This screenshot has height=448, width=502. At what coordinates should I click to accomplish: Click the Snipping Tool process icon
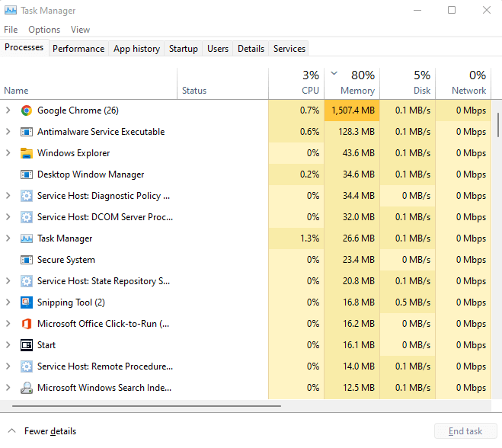pos(26,302)
